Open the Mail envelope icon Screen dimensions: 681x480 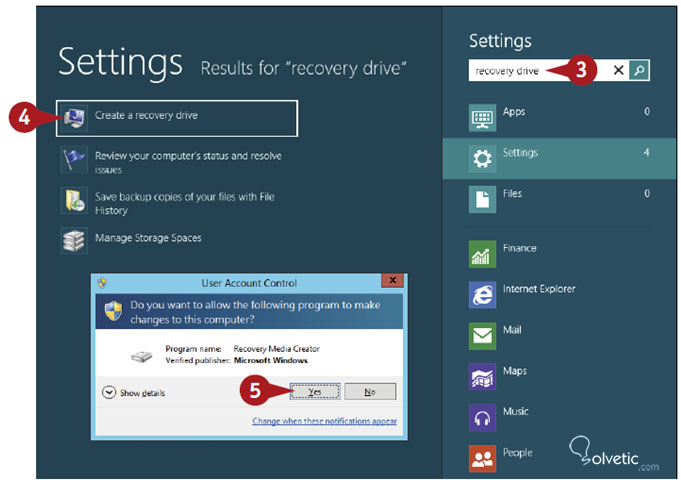(x=483, y=336)
